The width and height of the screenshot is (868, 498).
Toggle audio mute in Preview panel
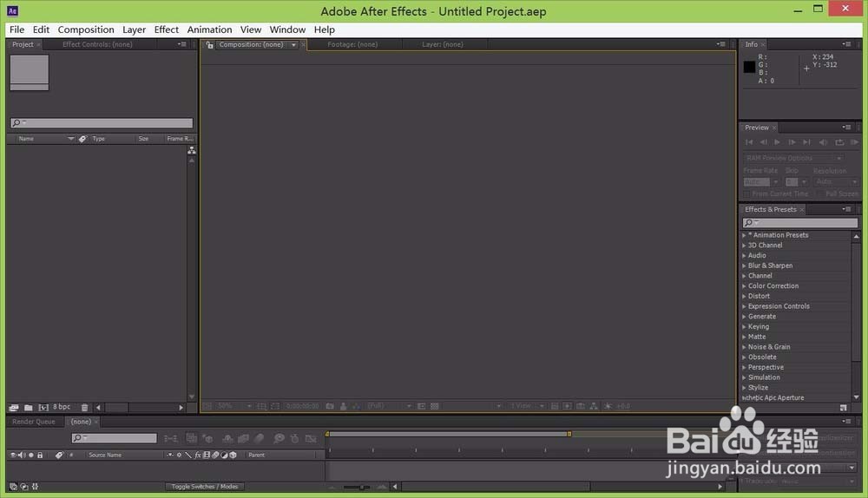click(823, 142)
